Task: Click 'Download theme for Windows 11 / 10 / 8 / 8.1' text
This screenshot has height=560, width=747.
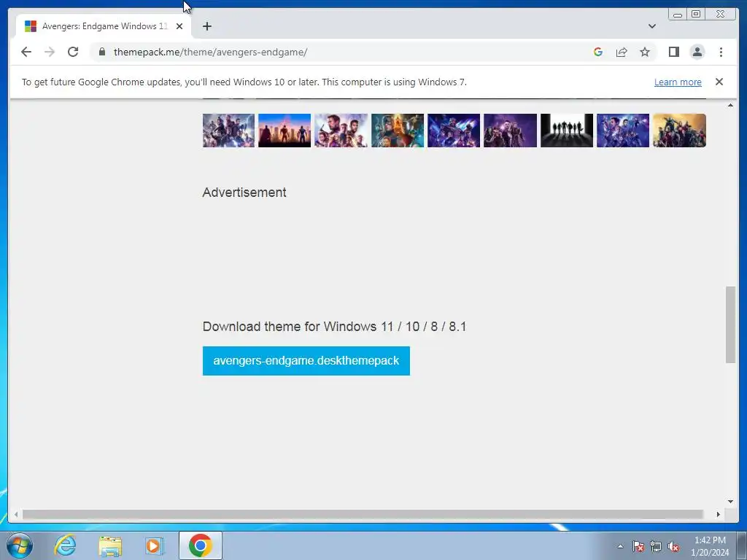Action: 334,327
